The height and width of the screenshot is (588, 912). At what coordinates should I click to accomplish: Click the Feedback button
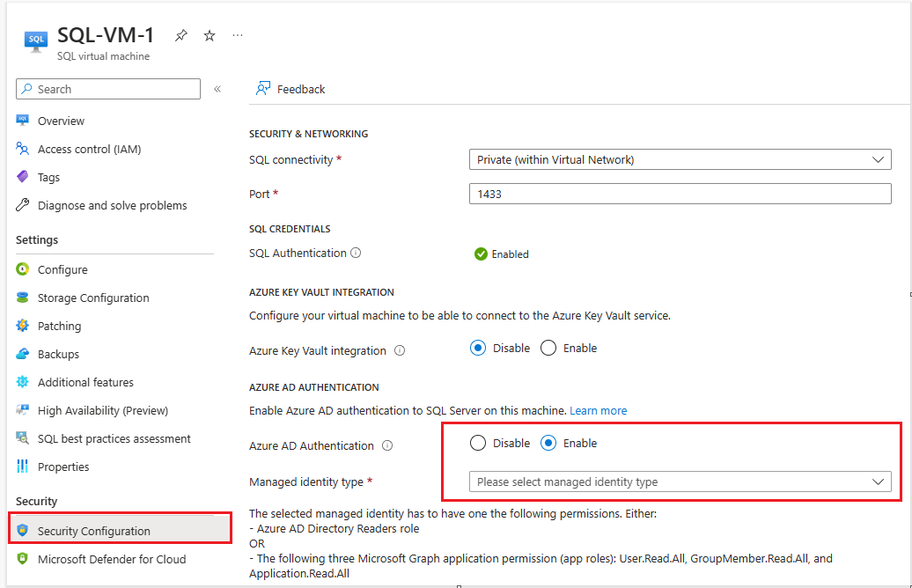[291, 89]
